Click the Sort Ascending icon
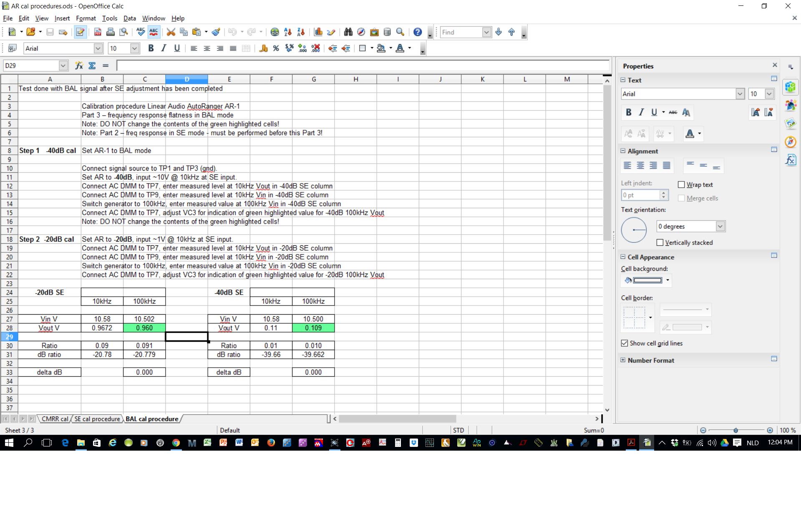The width and height of the screenshot is (801, 532). pos(288,32)
